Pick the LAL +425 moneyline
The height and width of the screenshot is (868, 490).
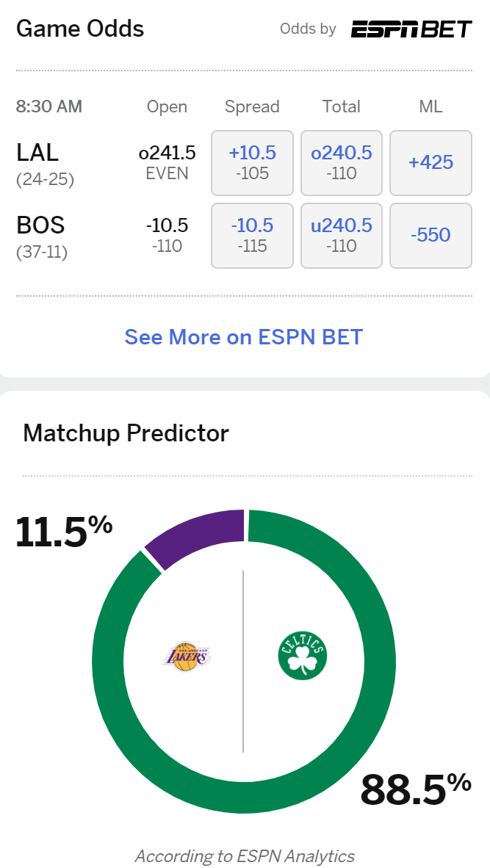[430, 162]
